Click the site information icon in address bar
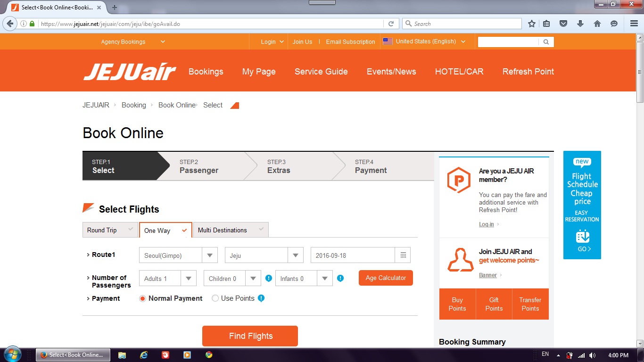This screenshot has width=644, height=362. (24, 24)
